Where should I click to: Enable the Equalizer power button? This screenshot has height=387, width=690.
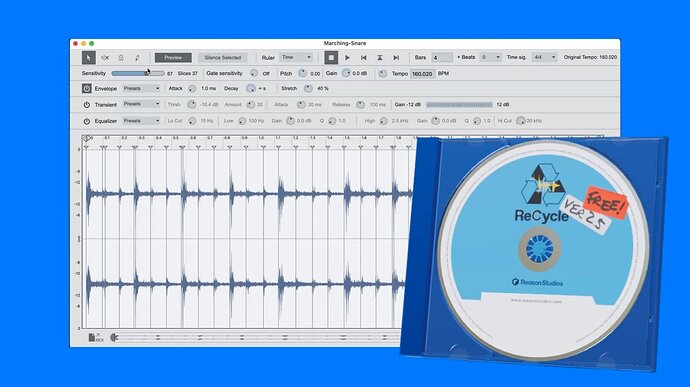(87, 121)
